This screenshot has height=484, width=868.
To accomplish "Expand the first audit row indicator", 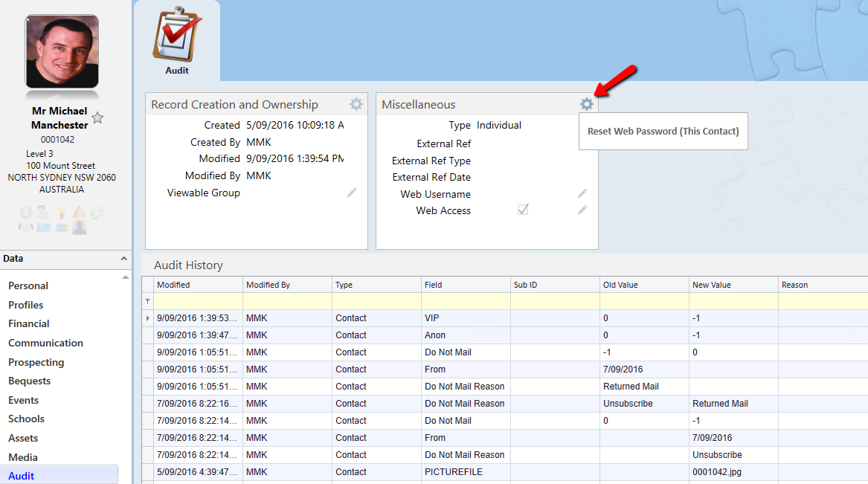I will tap(147, 318).
